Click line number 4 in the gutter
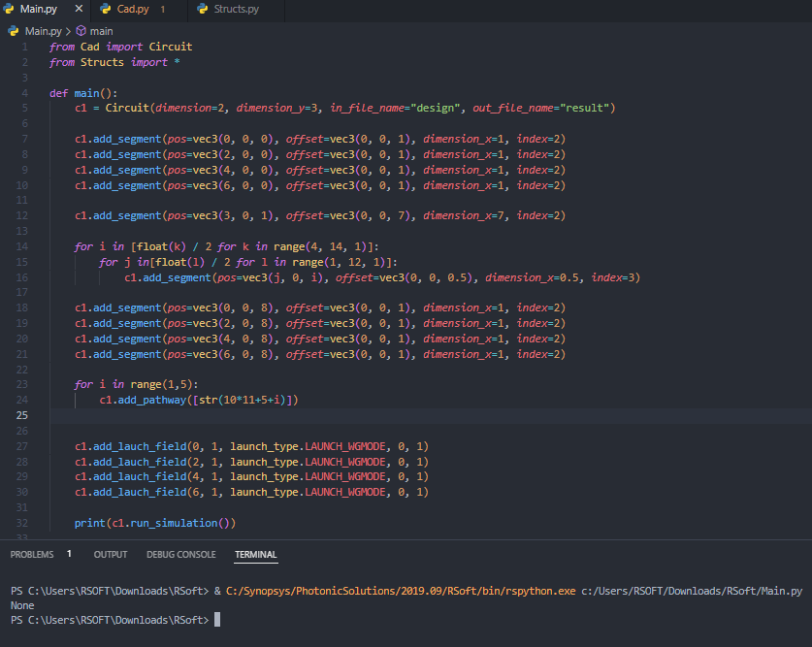The width and height of the screenshot is (812, 647). [25, 93]
